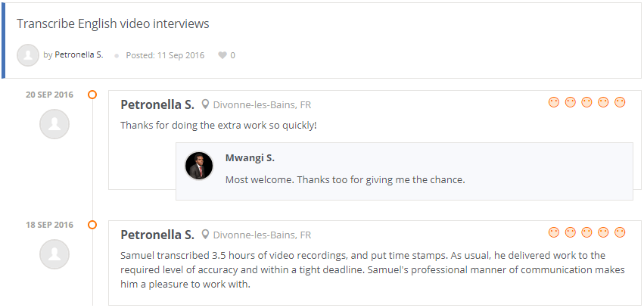Click Divonne-les-Bains, FR in the first review
This screenshot has width=644, height=308.
point(262,105)
